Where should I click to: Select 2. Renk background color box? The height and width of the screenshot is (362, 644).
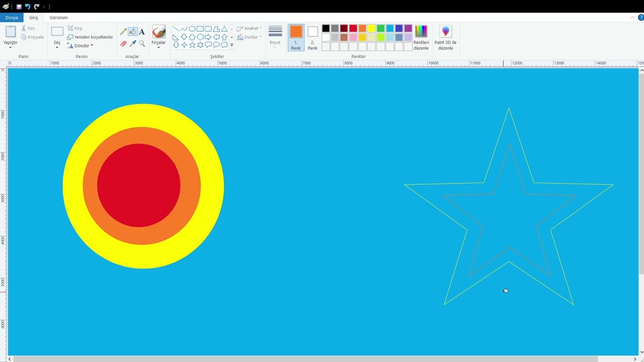click(x=312, y=37)
